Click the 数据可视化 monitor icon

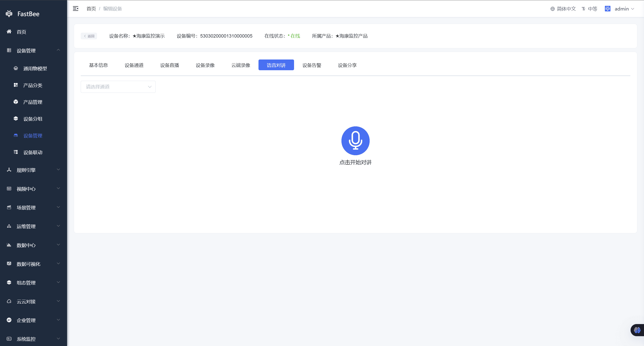pyautogui.click(x=9, y=263)
